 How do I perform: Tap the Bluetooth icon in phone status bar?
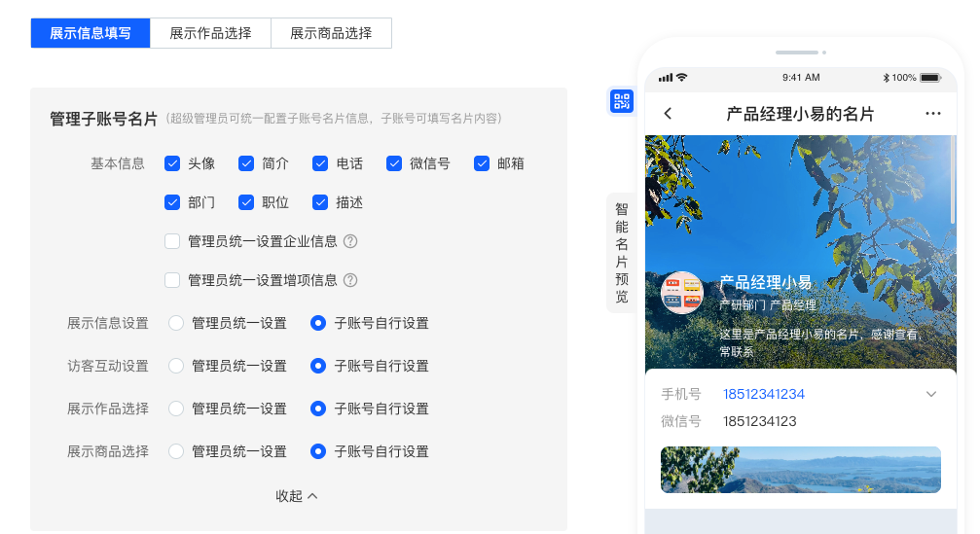click(886, 78)
